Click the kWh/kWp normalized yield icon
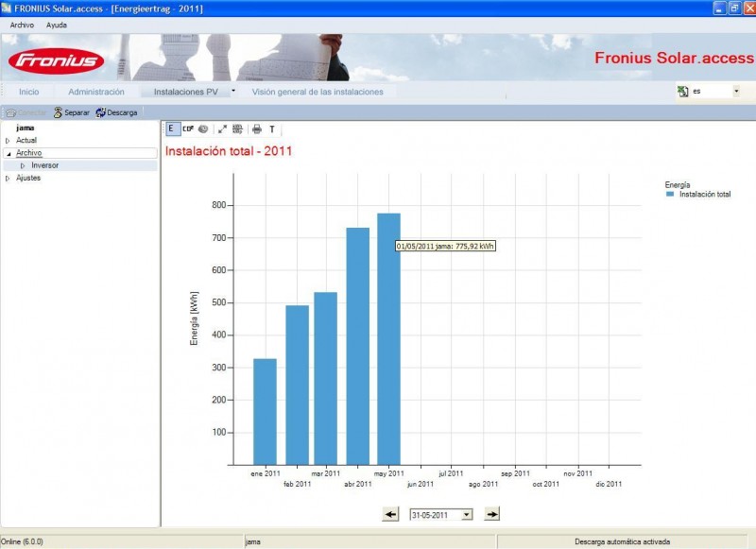 [237, 129]
